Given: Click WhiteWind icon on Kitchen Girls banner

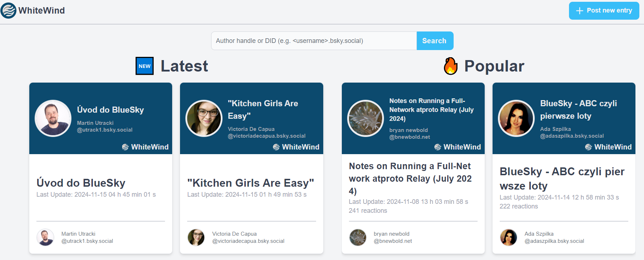Looking at the screenshot, I should click(x=276, y=147).
